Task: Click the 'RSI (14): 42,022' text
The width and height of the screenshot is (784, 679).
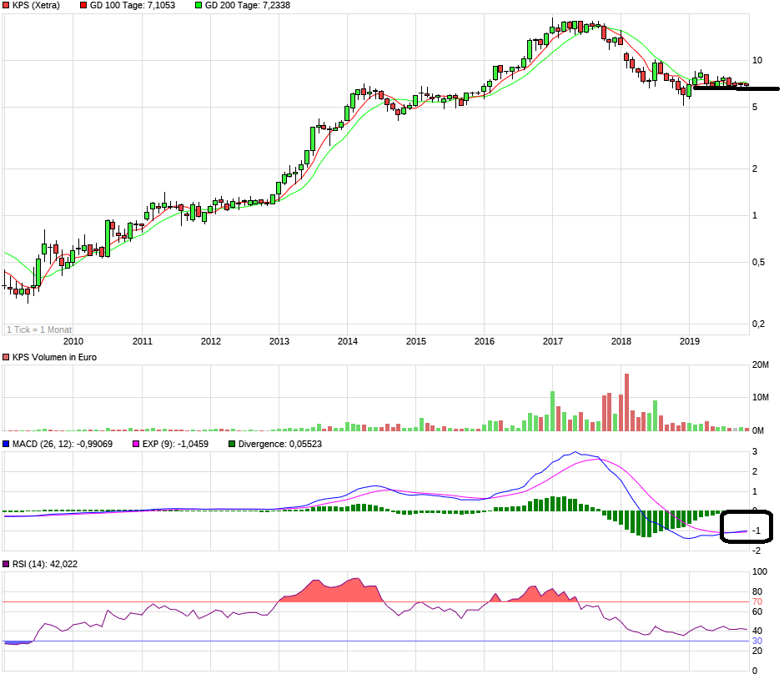Action: (45, 564)
